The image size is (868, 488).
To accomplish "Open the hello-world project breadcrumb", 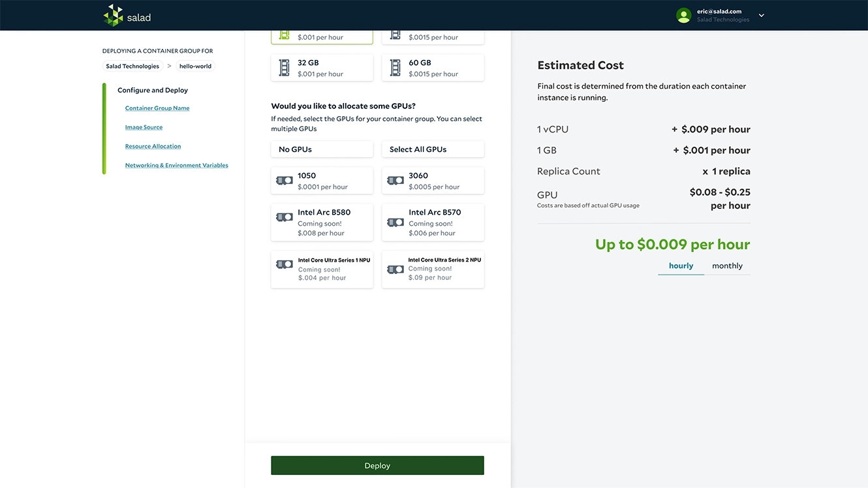I will pos(195,67).
